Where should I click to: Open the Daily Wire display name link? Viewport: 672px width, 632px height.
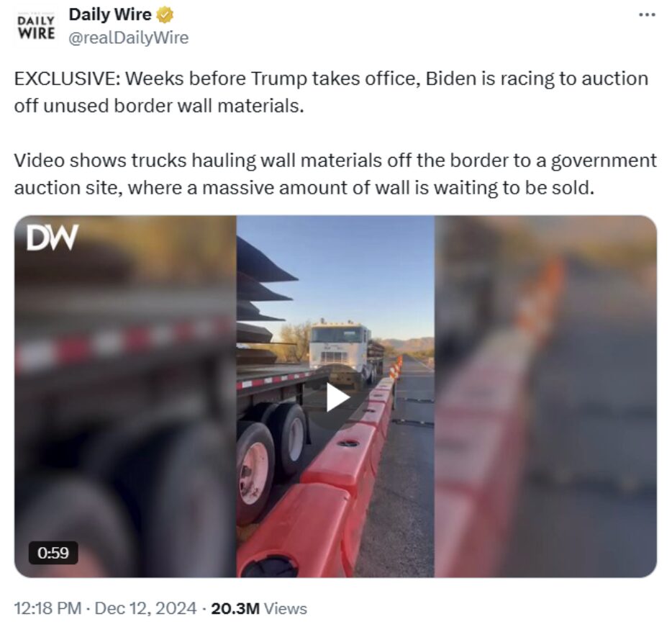[110, 14]
